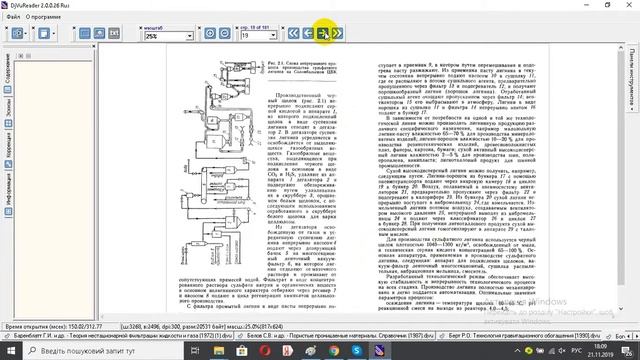Click the page layout toolbar icon
The width and height of the screenshot is (640, 360).
click(x=44, y=33)
